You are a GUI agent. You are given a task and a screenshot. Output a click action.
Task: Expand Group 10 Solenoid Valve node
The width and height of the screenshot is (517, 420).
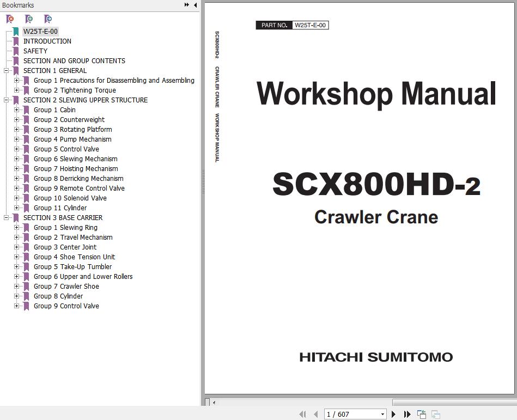pos(16,198)
